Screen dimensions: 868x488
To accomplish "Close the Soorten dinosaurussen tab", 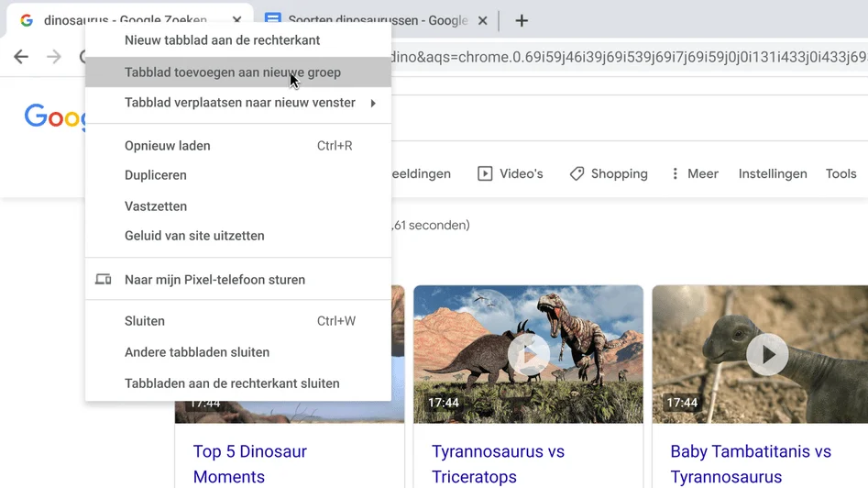I will click(483, 20).
